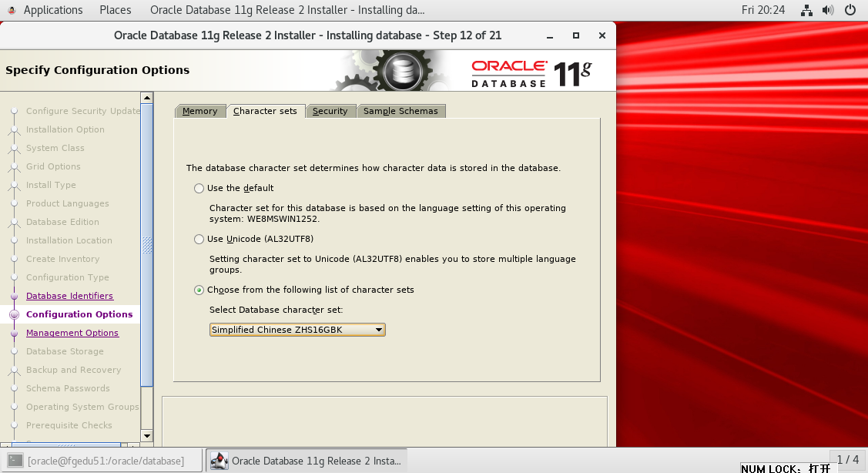Select Use Unicode (AL32UTF8) option
Image resolution: width=868 pixels, height=473 pixels.
[x=199, y=240]
